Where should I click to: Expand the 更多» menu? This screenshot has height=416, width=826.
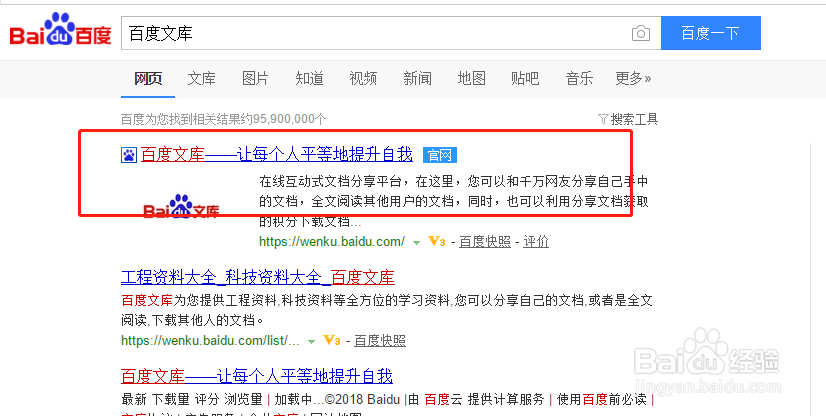click(633, 79)
